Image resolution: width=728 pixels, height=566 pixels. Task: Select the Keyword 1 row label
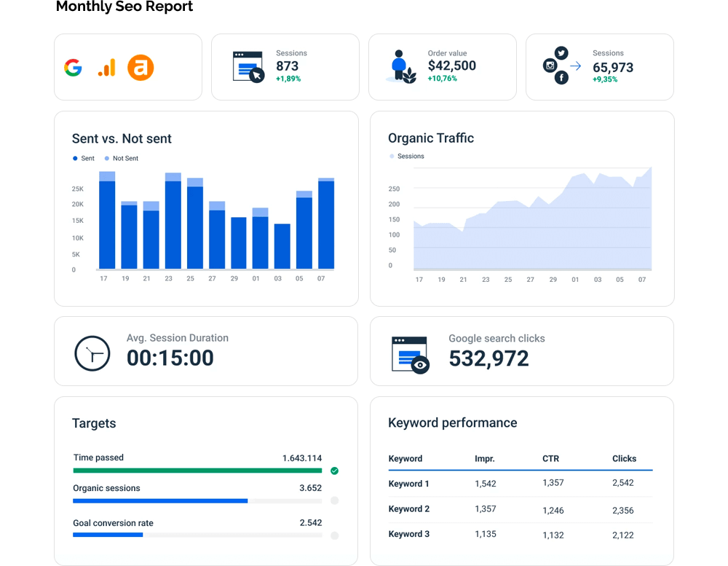(x=408, y=484)
